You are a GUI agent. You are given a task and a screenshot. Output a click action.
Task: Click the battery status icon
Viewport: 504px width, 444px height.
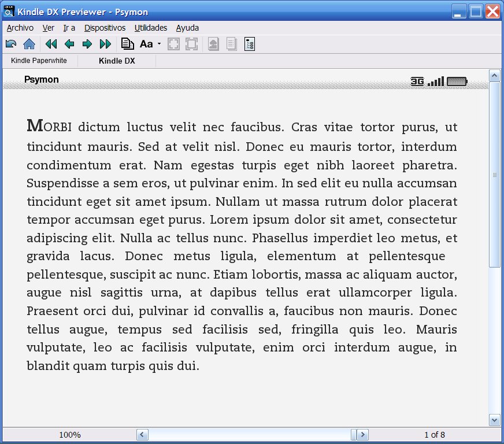click(457, 82)
